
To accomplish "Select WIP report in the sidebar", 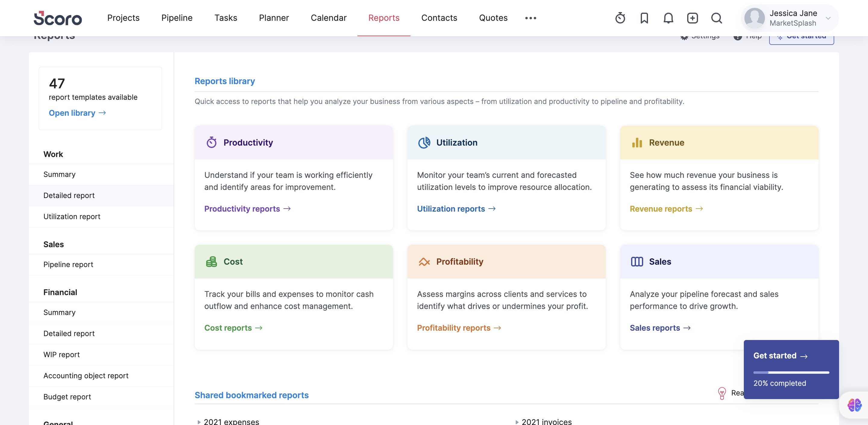I will pyautogui.click(x=61, y=354).
